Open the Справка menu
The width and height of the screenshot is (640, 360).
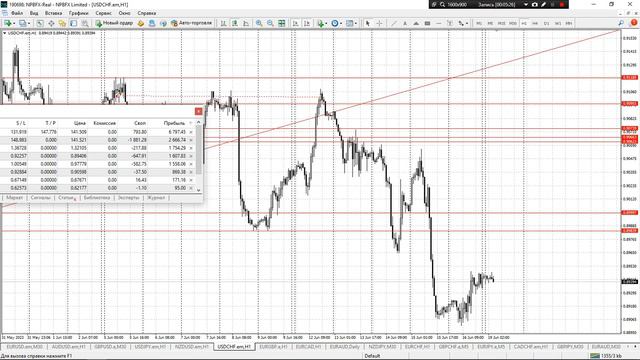click(147, 13)
